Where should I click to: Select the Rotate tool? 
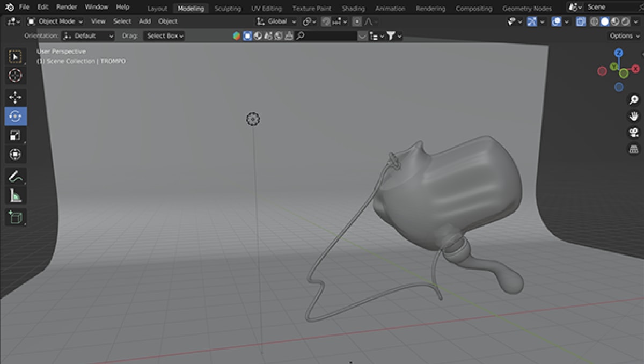pos(16,116)
